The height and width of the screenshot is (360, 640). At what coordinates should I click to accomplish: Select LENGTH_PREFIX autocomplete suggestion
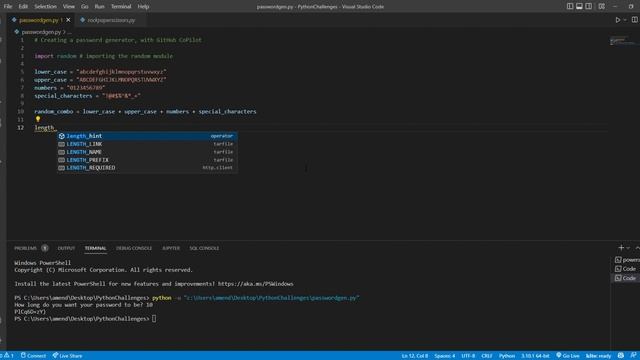(147, 160)
